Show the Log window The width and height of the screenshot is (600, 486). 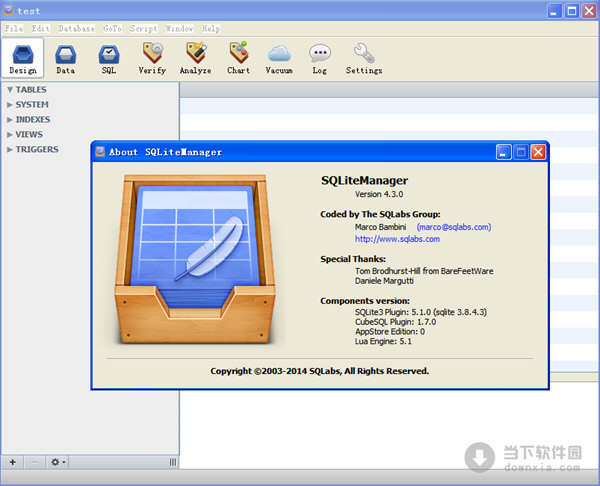tap(320, 58)
